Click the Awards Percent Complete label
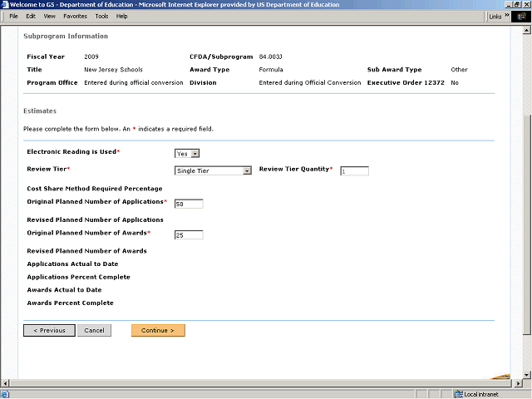 point(70,303)
